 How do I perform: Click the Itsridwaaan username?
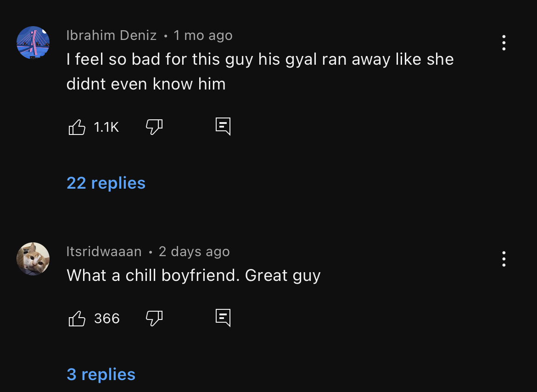coord(104,252)
